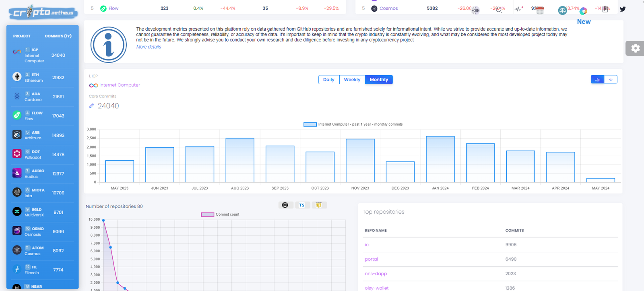Toggle the Commit count legend swatch
The width and height of the screenshot is (644, 291).
208,215
